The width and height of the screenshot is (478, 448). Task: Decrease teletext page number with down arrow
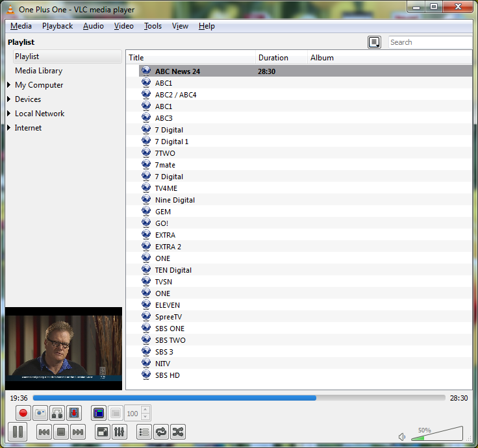tap(145, 417)
